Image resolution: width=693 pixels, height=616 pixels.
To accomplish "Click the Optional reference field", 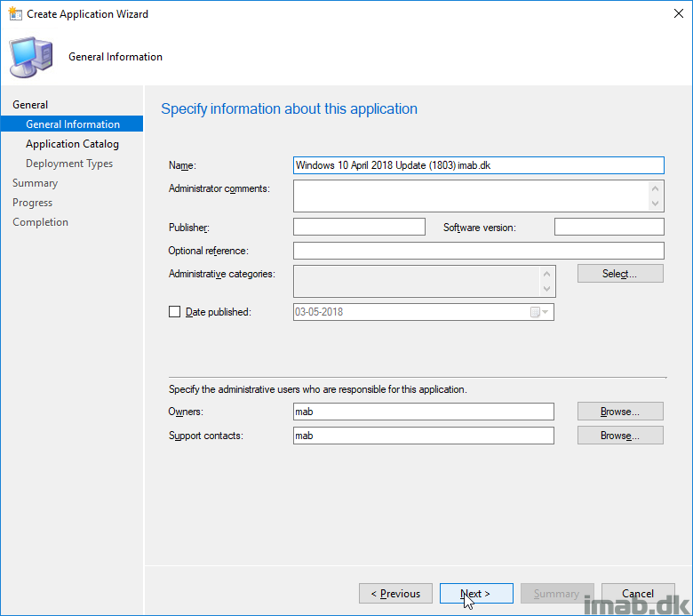I will (479, 251).
